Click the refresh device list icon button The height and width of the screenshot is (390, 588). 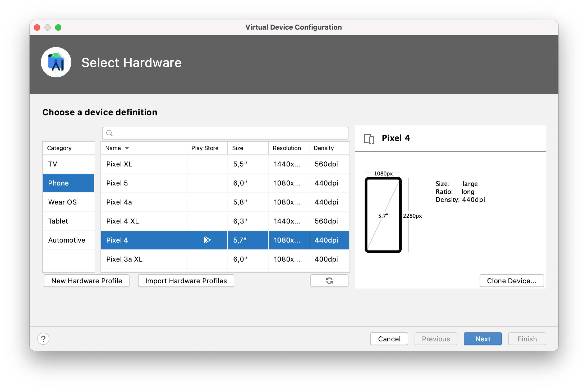[x=329, y=281]
